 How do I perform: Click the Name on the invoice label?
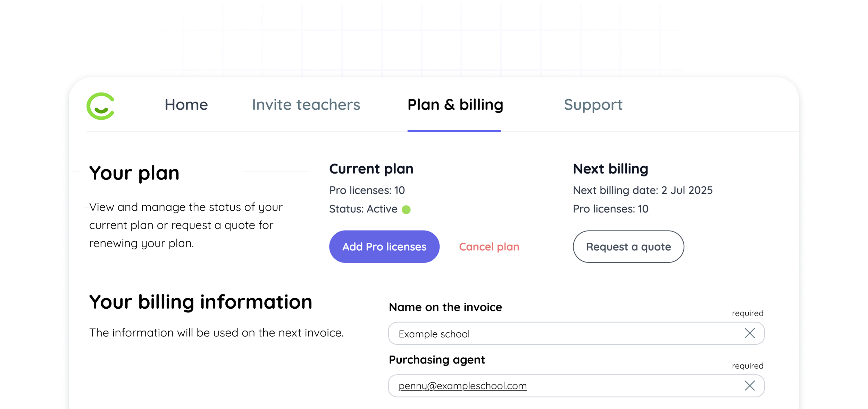(x=445, y=307)
